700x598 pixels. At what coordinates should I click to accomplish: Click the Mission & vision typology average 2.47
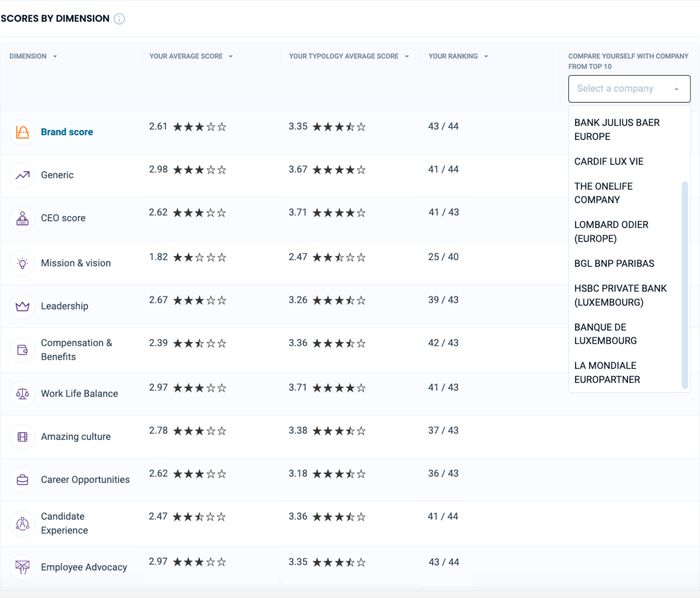coord(298,257)
